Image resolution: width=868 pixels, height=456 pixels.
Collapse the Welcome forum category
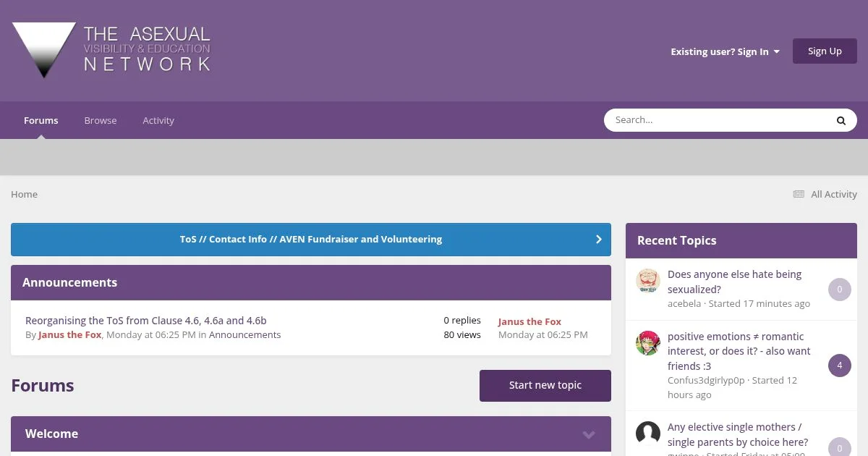pos(589,434)
